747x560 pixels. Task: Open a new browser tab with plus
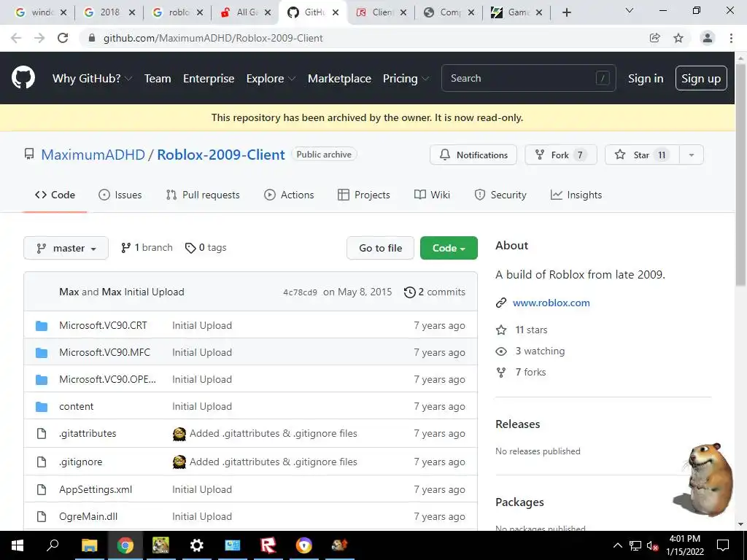(x=566, y=12)
